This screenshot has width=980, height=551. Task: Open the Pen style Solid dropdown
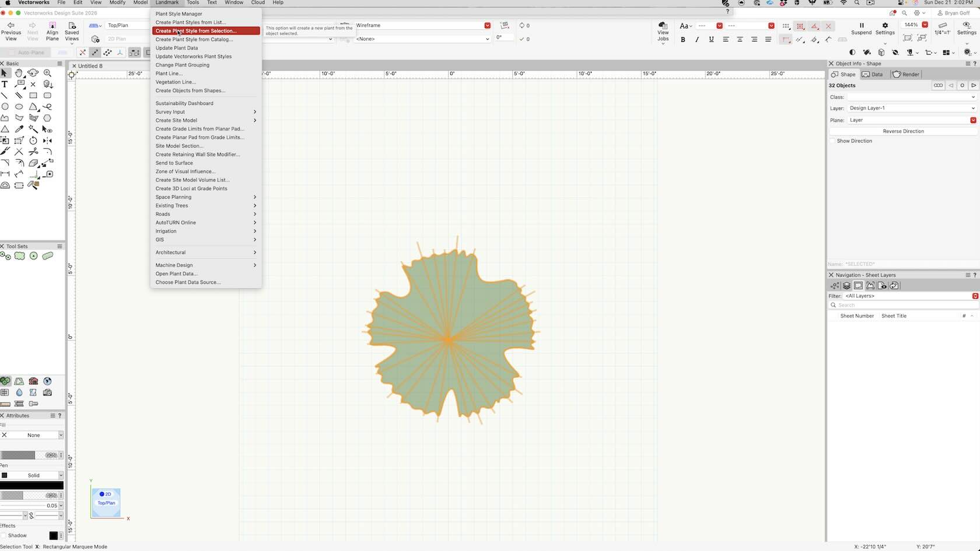click(x=34, y=475)
